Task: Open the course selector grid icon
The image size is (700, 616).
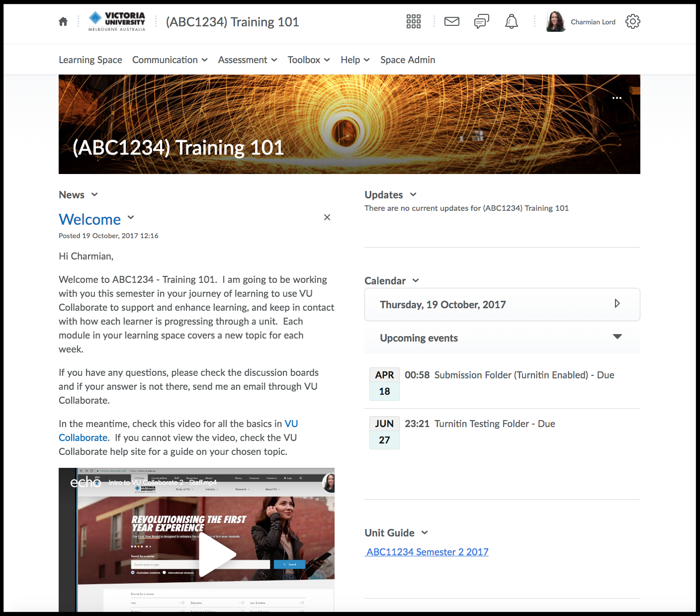Action: (413, 21)
